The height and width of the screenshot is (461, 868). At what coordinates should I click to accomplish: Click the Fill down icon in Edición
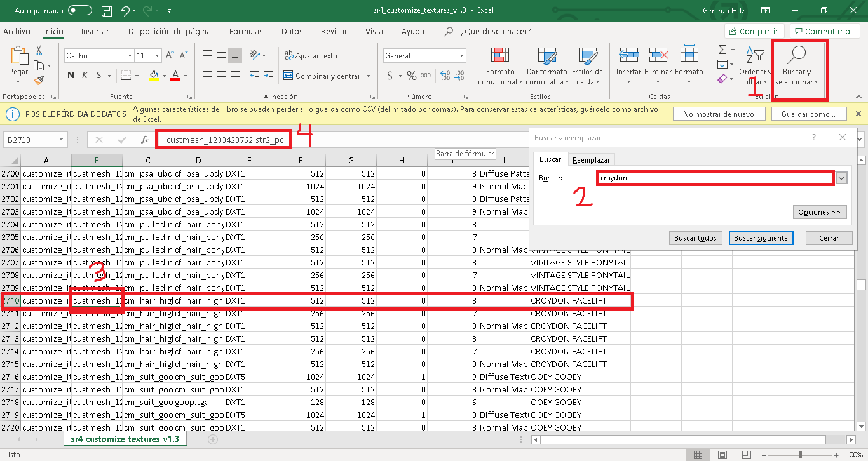pyautogui.click(x=722, y=64)
